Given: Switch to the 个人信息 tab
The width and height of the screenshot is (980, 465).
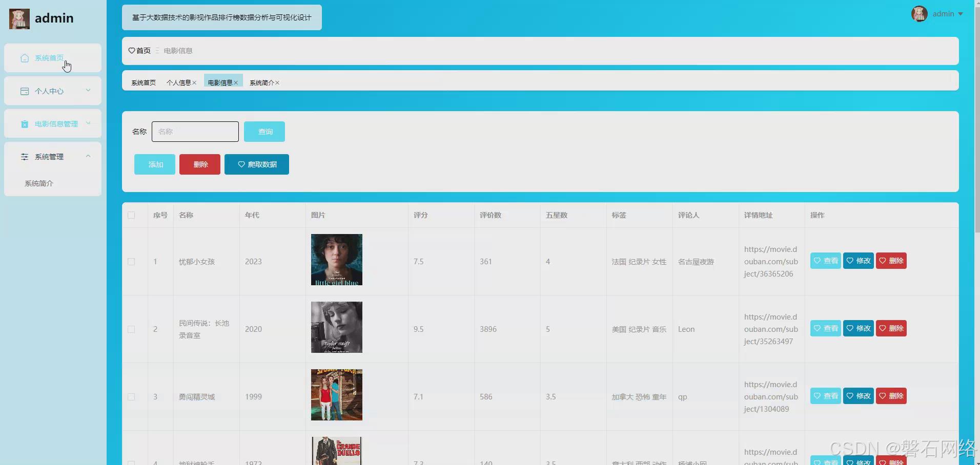Looking at the screenshot, I should tap(179, 83).
